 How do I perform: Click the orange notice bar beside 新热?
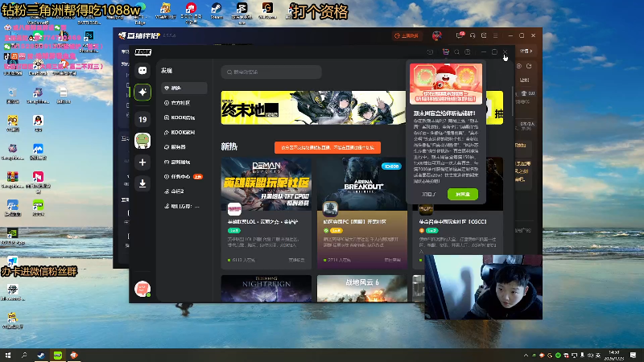328,148
